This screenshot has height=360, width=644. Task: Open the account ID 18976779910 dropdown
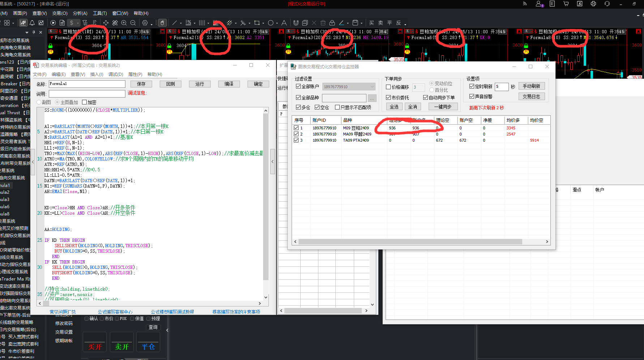pos(349,87)
